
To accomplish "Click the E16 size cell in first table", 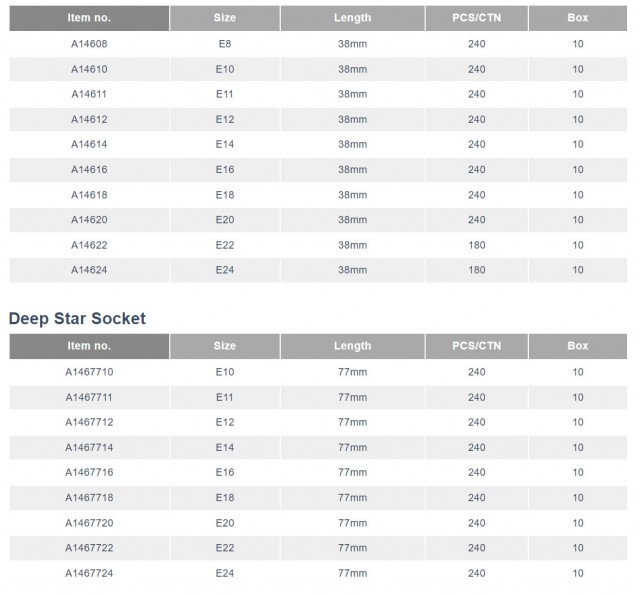I will click(225, 170).
